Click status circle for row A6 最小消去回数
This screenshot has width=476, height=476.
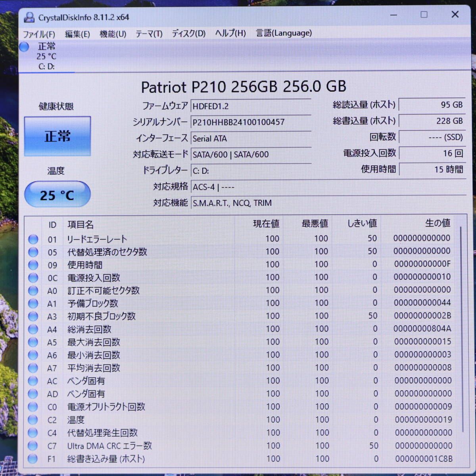tap(33, 355)
